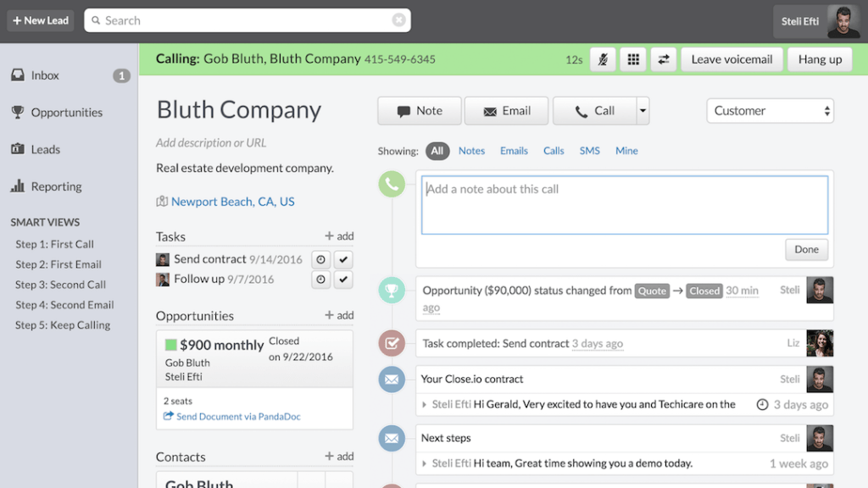Click the completed-task checkmark icon beside Liz's entry
Image resolution: width=868 pixels, height=488 pixels.
(392, 343)
